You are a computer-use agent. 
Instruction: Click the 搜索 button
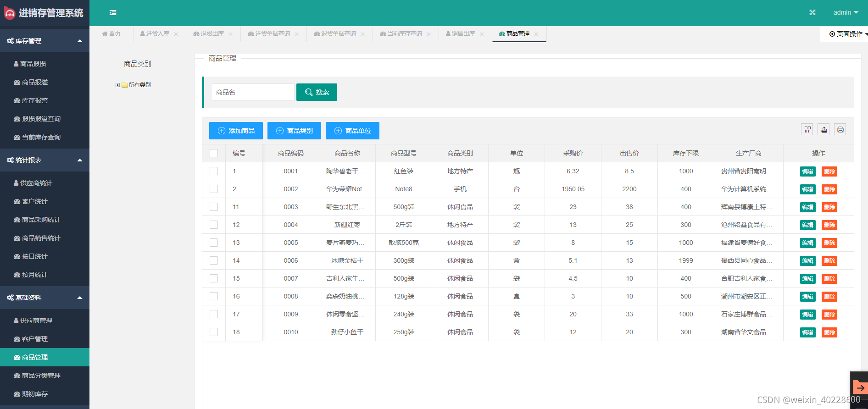point(317,92)
